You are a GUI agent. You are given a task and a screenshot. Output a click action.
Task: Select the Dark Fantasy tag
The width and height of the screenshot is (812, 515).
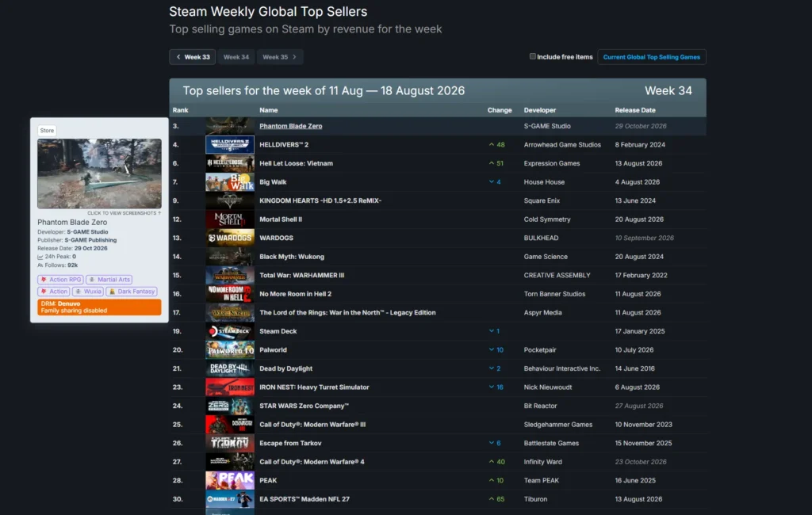click(132, 292)
